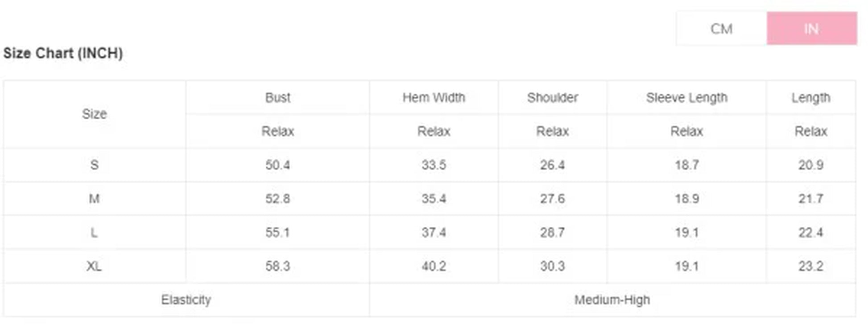Click the 23.2 length value for XL
Viewport: 868px width, 326px height.
point(810,266)
